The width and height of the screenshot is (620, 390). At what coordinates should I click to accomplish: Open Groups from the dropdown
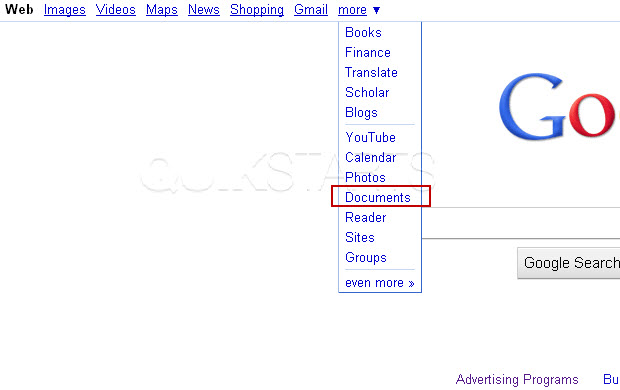click(365, 257)
